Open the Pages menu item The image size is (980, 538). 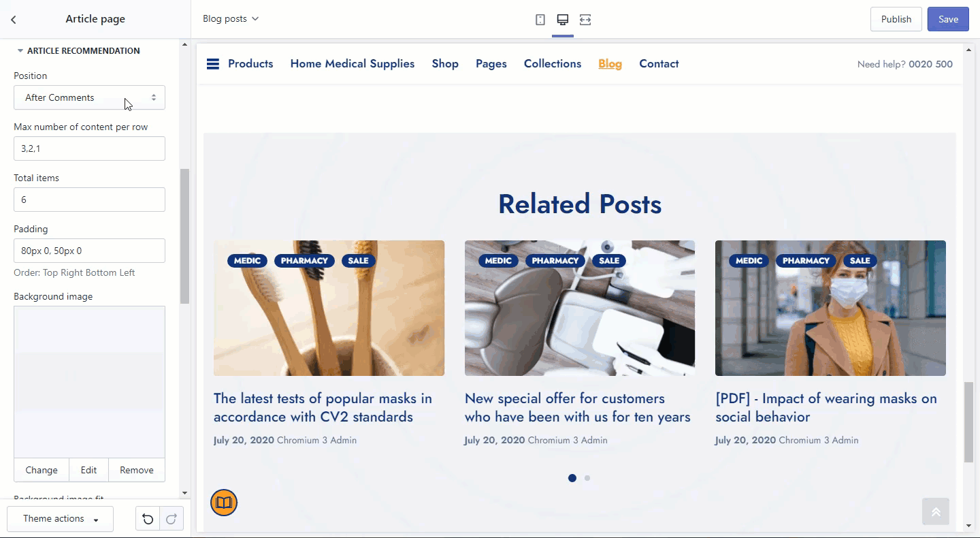click(x=491, y=64)
